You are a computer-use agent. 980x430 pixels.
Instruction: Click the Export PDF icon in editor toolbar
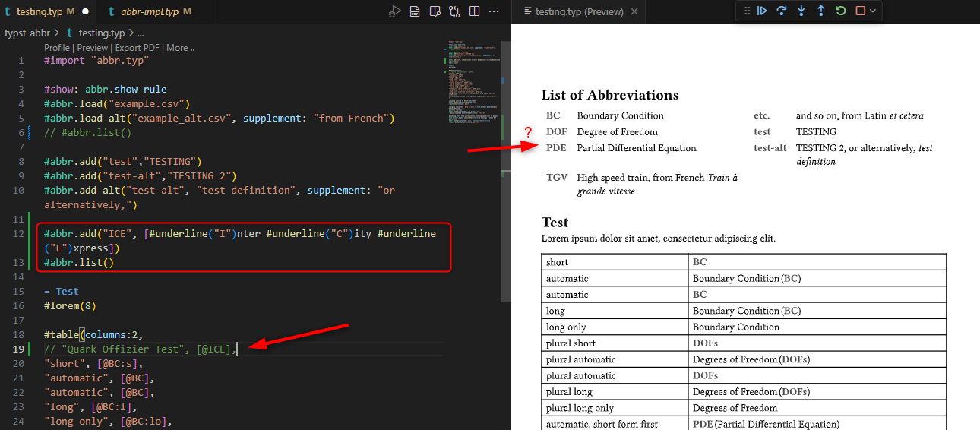415,11
